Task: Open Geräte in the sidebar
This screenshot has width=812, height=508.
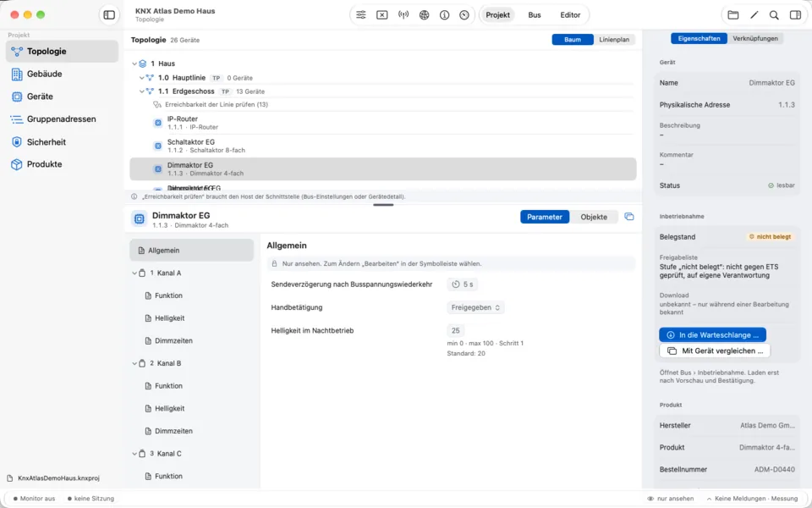Action: click(x=62, y=97)
